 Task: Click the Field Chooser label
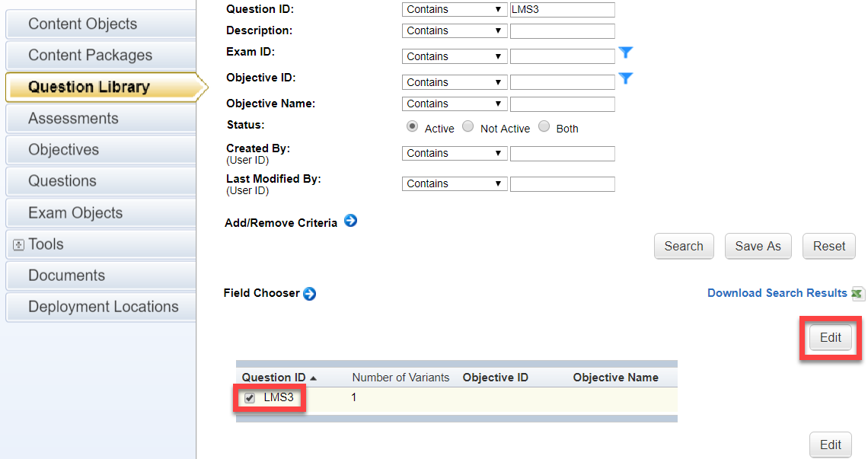pyautogui.click(x=261, y=294)
